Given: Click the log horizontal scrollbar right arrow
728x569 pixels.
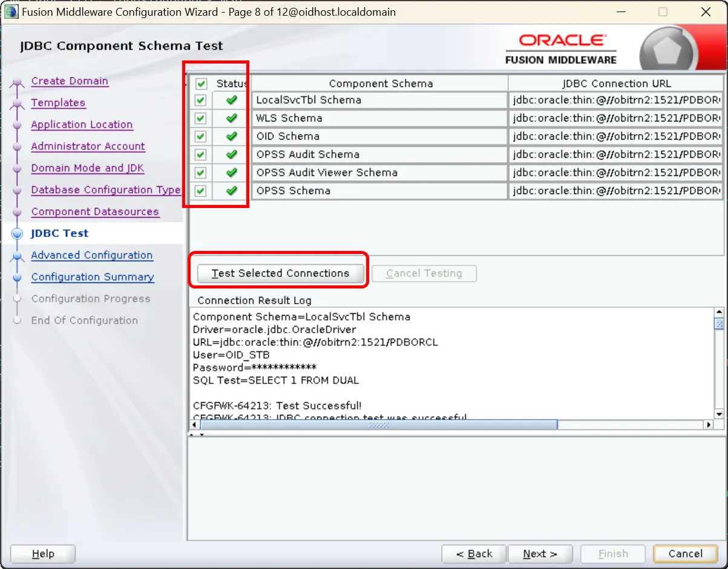Looking at the screenshot, I should coord(709,425).
